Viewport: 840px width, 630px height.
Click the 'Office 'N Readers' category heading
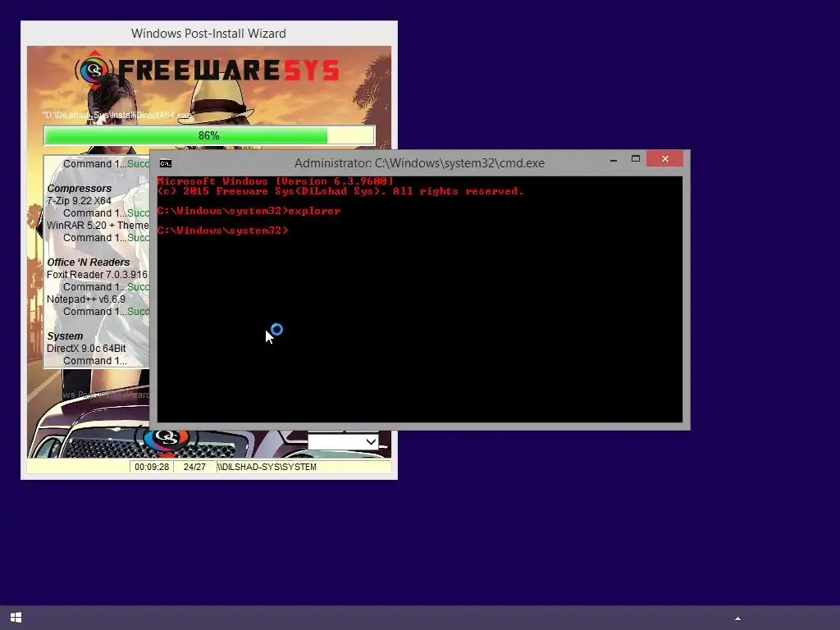tap(89, 262)
